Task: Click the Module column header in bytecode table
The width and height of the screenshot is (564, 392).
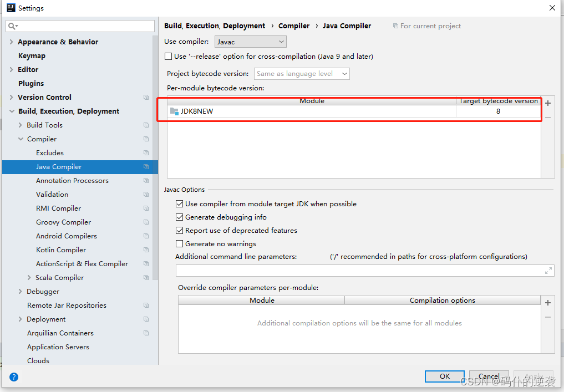Action: click(x=312, y=101)
